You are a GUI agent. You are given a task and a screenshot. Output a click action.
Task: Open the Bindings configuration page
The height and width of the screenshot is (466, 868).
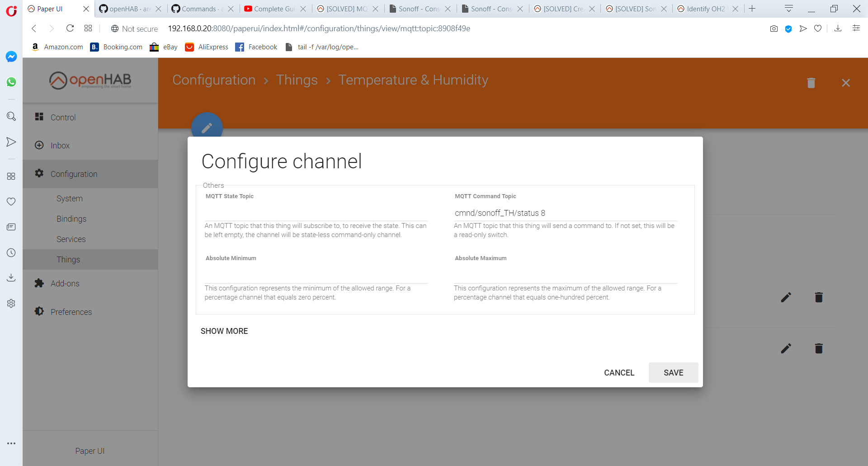(90, 219)
